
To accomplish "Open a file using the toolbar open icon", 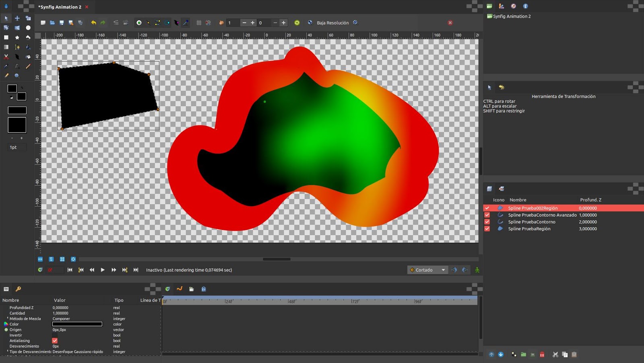I will pyautogui.click(x=52, y=23).
